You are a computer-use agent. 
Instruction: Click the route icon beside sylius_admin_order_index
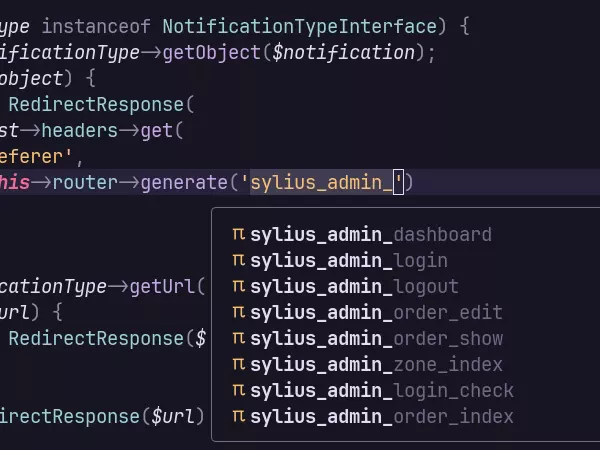point(238,417)
